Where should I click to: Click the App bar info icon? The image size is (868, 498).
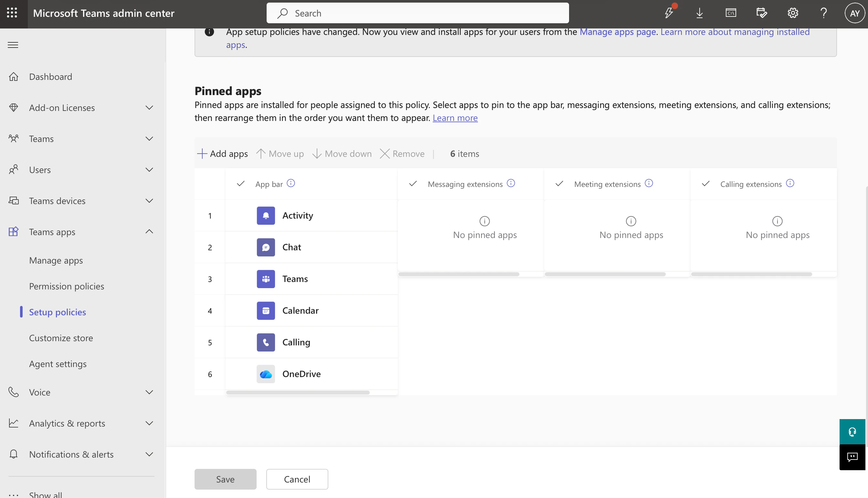pos(291,183)
